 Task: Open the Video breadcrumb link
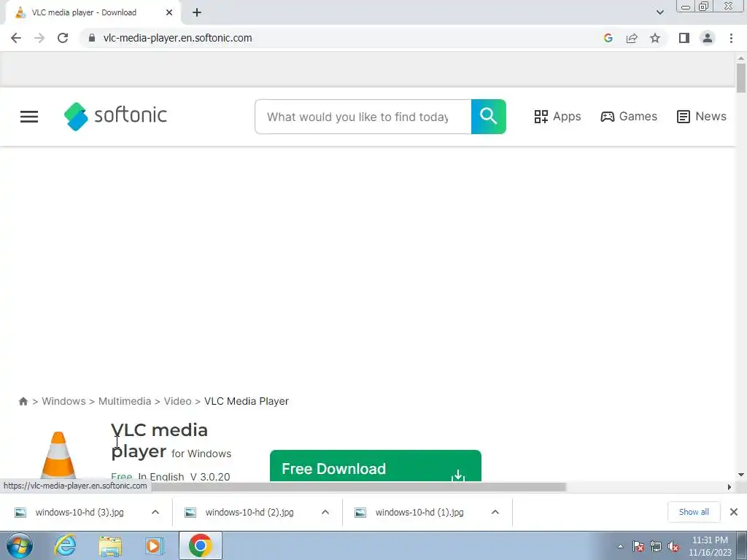pyautogui.click(x=178, y=402)
